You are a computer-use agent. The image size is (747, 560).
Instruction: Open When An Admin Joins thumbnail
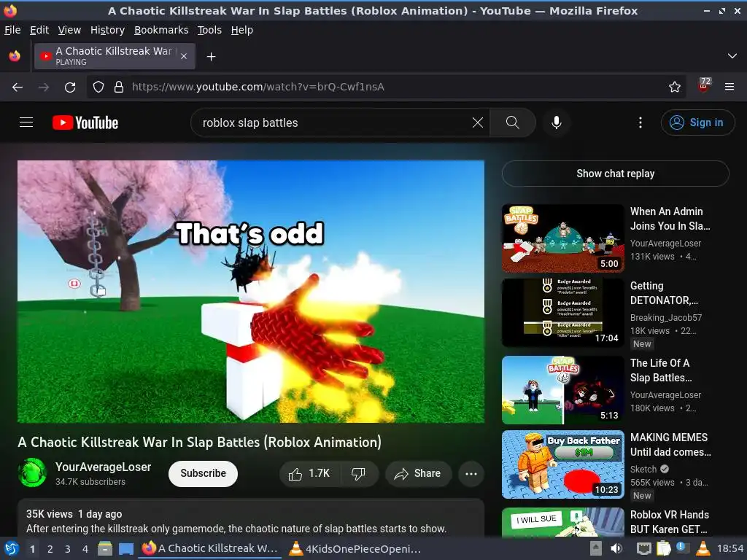click(x=562, y=238)
